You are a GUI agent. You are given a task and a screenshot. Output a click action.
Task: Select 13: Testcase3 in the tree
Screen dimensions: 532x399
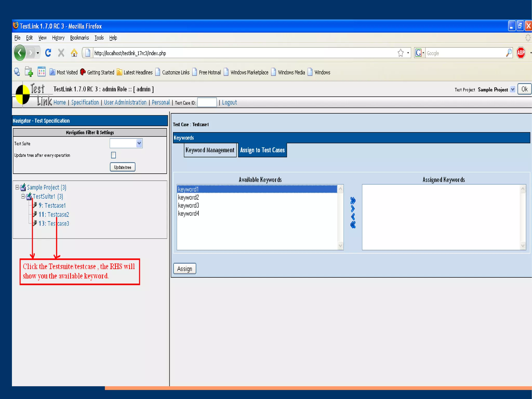[x=54, y=224]
